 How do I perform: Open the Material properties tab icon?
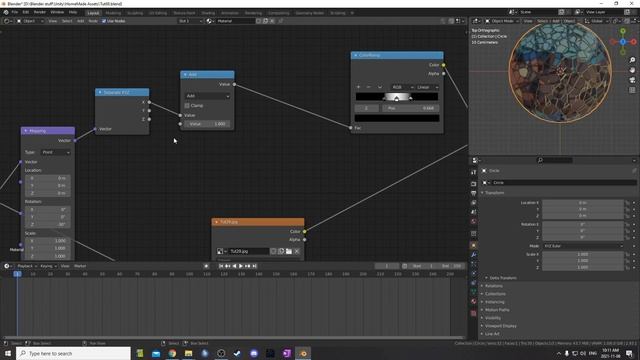coord(473,302)
